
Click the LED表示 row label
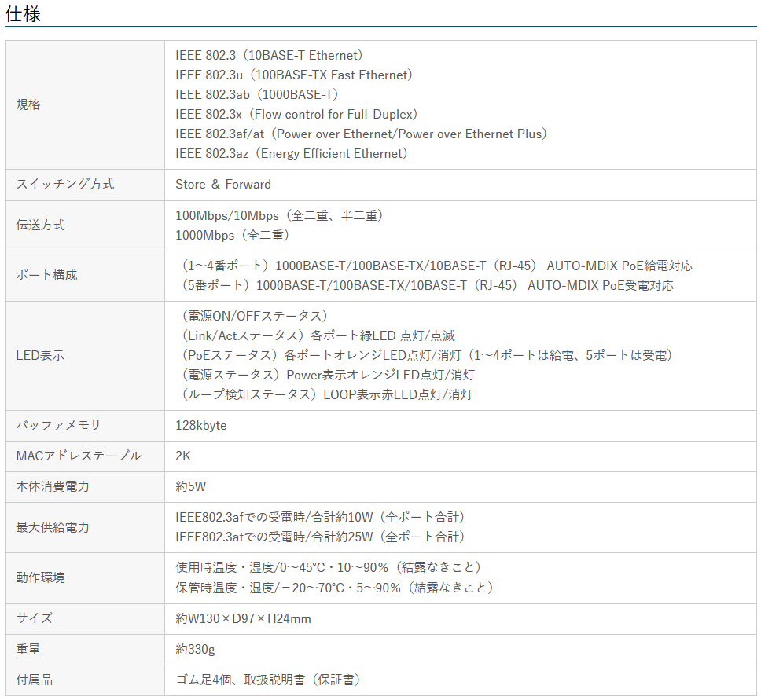pyautogui.click(x=40, y=355)
